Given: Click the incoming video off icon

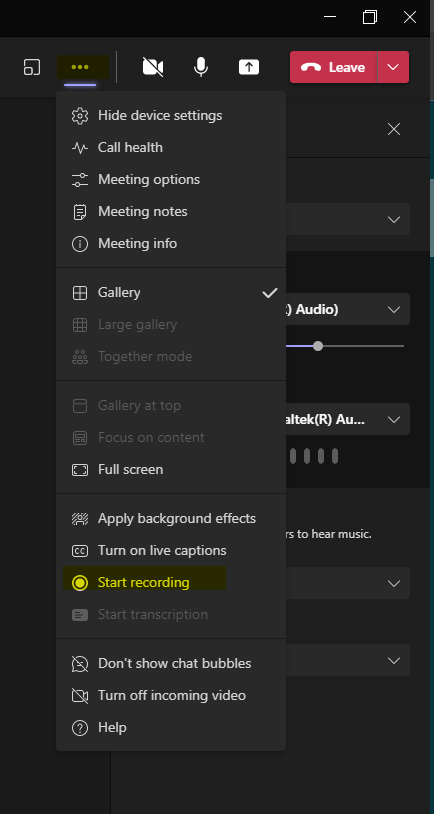Looking at the screenshot, I should tap(80, 696).
